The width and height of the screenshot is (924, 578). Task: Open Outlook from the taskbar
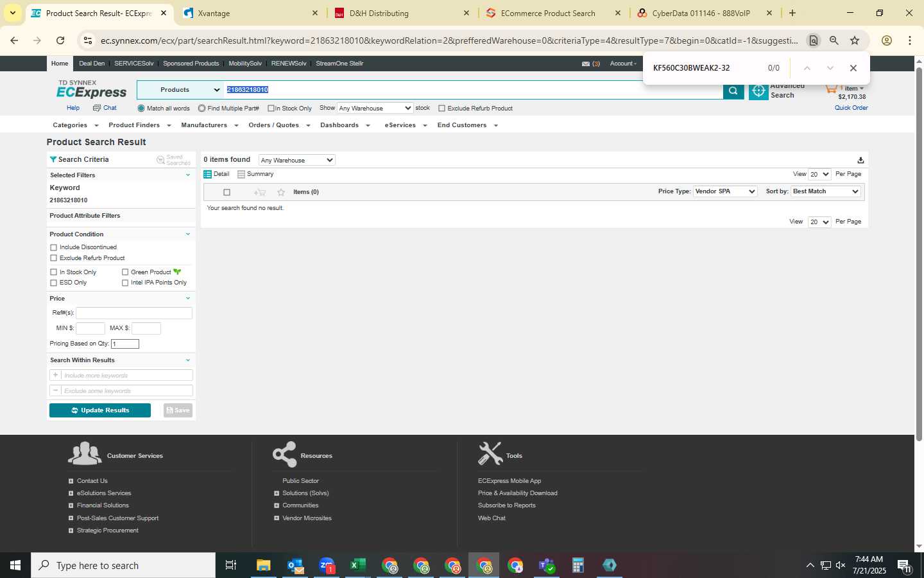coord(295,565)
